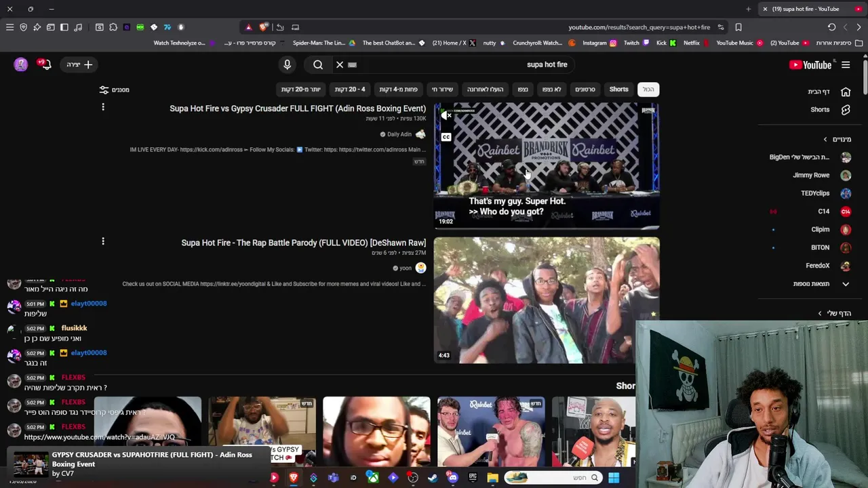Image resolution: width=868 pixels, height=488 pixels.
Task: Select the Shorts filter chip
Action: point(618,89)
